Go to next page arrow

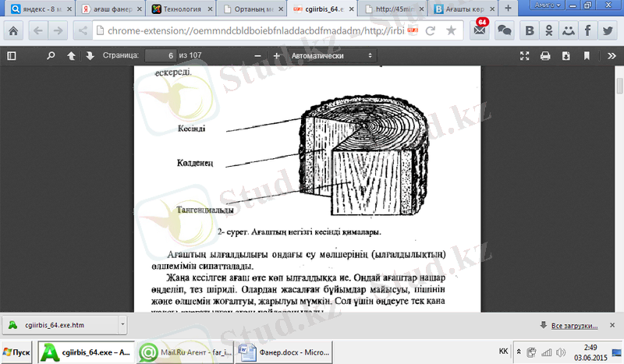coord(90,56)
